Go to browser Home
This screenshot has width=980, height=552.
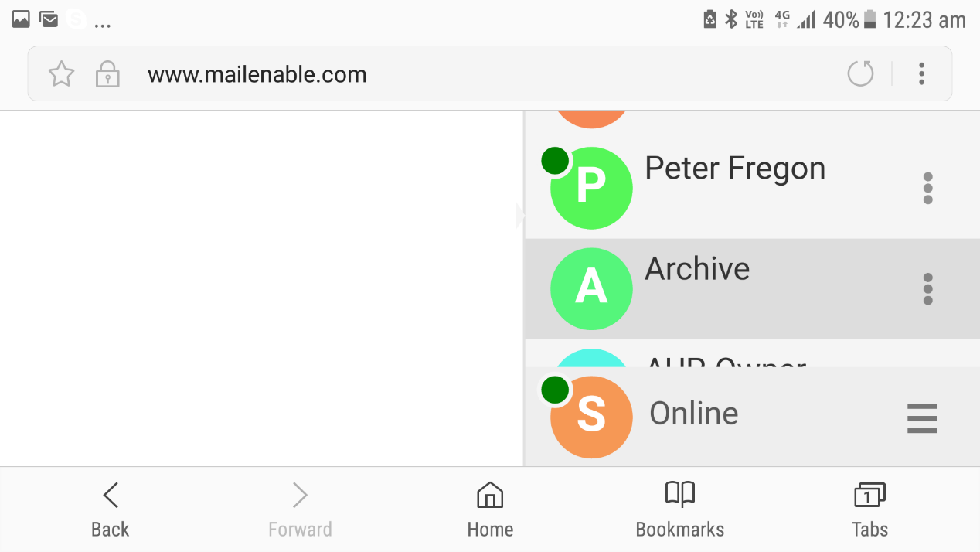pos(490,510)
